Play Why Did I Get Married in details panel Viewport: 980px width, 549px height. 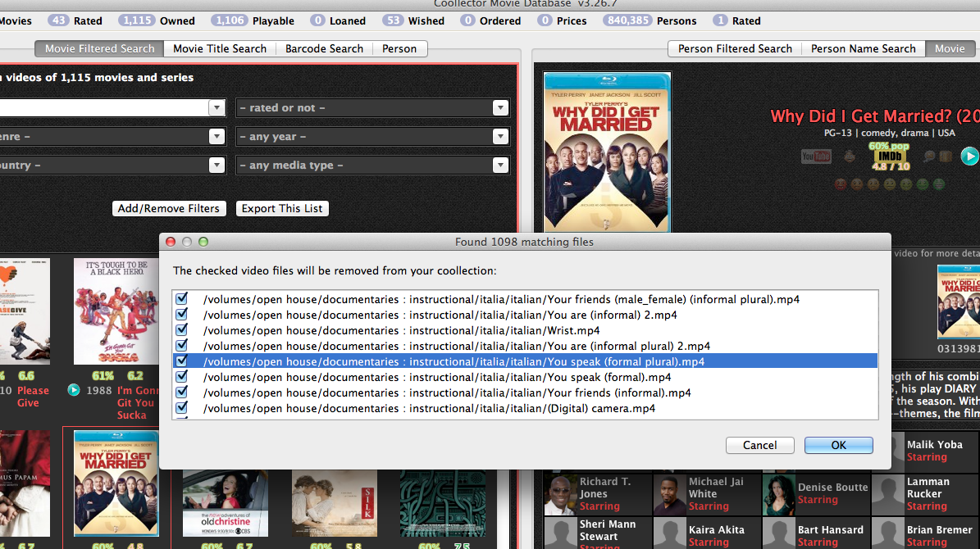969,157
